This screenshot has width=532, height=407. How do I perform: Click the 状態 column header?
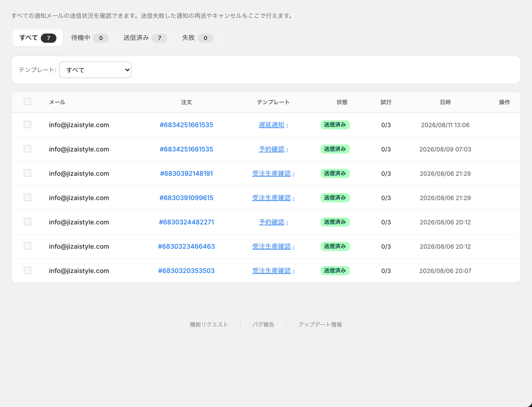click(x=342, y=102)
